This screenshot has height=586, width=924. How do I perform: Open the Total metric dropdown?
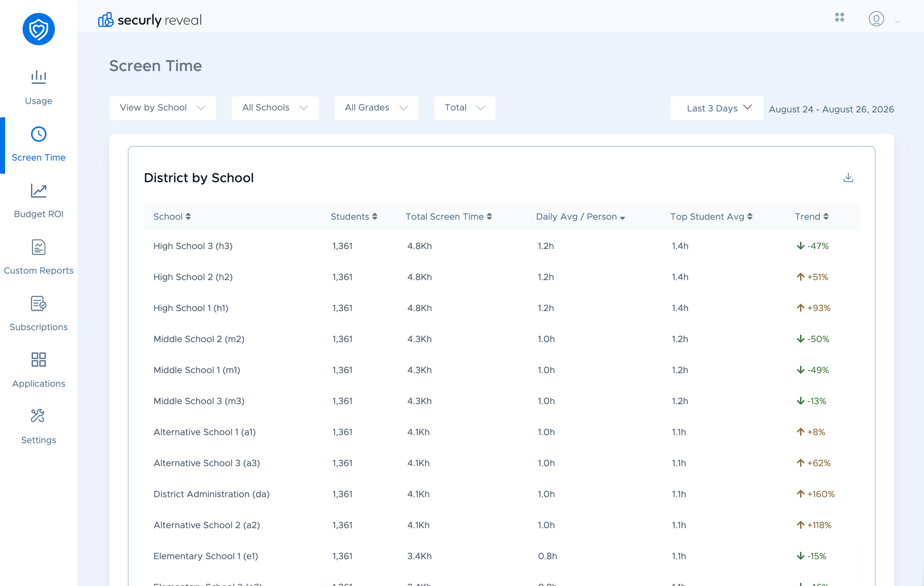(x=465, y=108)
